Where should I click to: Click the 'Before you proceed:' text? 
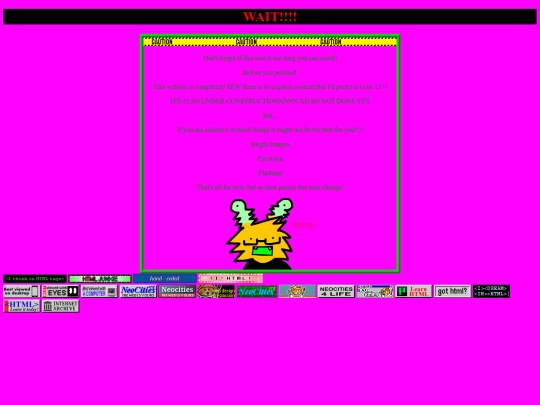tap(270, 72)
